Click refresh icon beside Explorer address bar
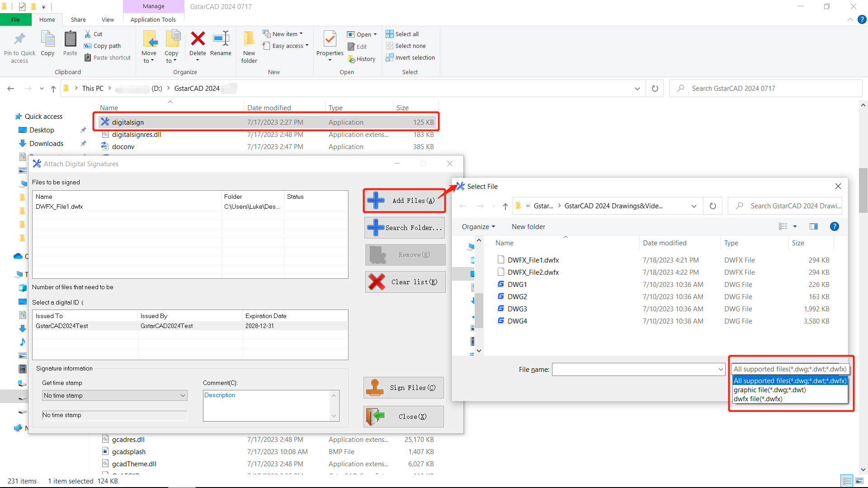 pos(655,89)
